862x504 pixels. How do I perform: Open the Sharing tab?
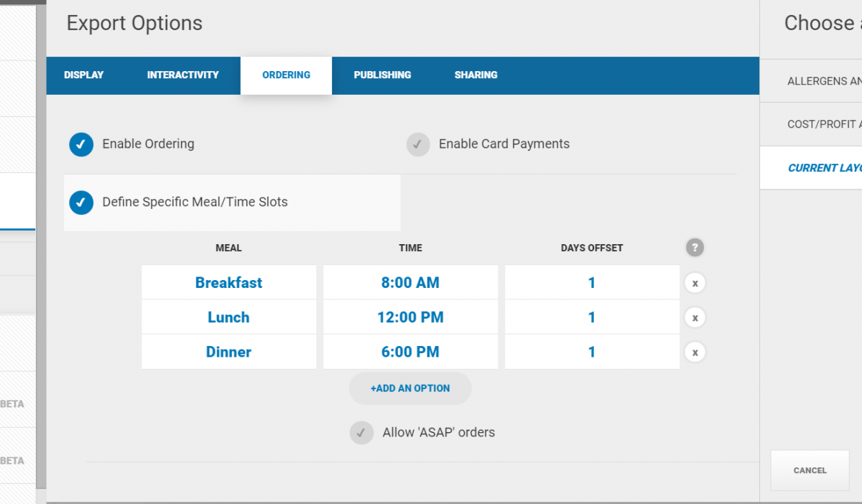point(476,75)
